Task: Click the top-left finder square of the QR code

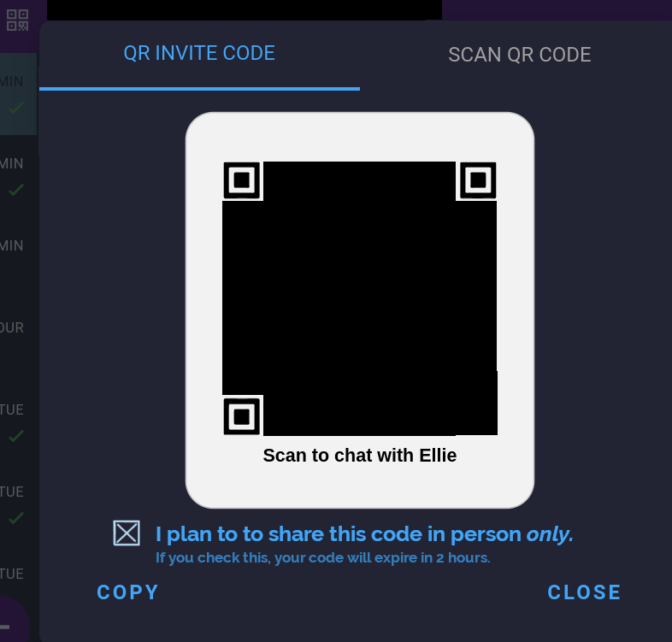Action: (x=242, y=180)
